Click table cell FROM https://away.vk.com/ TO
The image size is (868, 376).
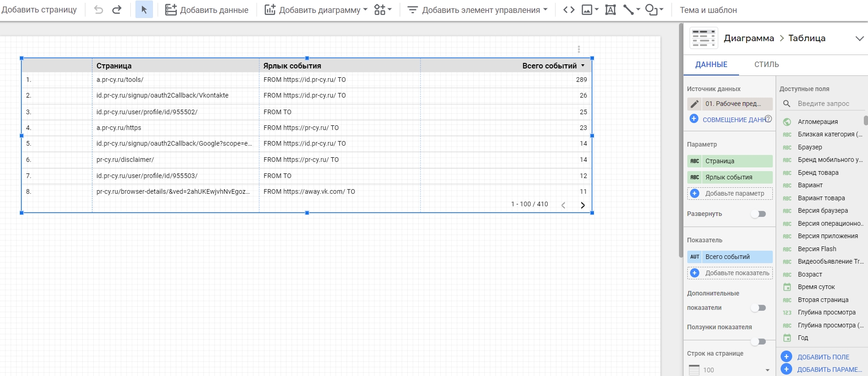[x=309, y=191]
